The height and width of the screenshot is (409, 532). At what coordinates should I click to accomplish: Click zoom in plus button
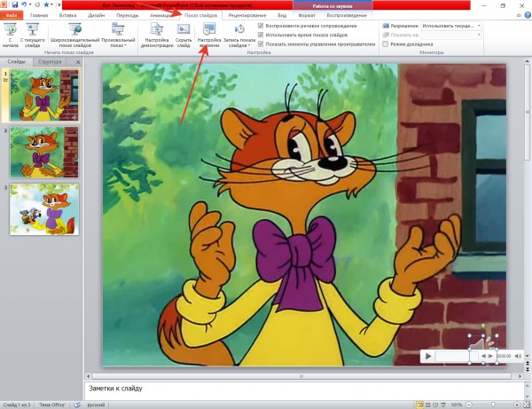point(517,405)
